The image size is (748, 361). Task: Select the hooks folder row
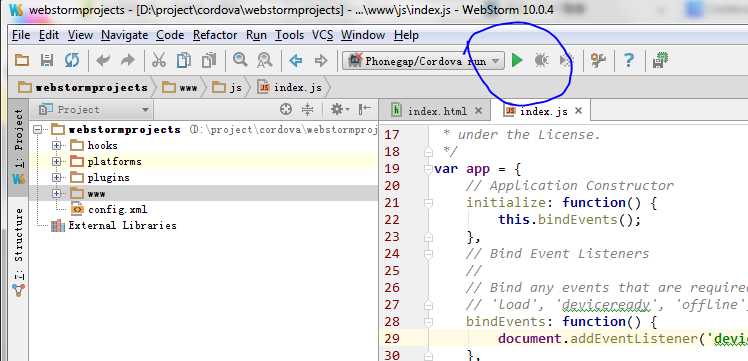204,145
